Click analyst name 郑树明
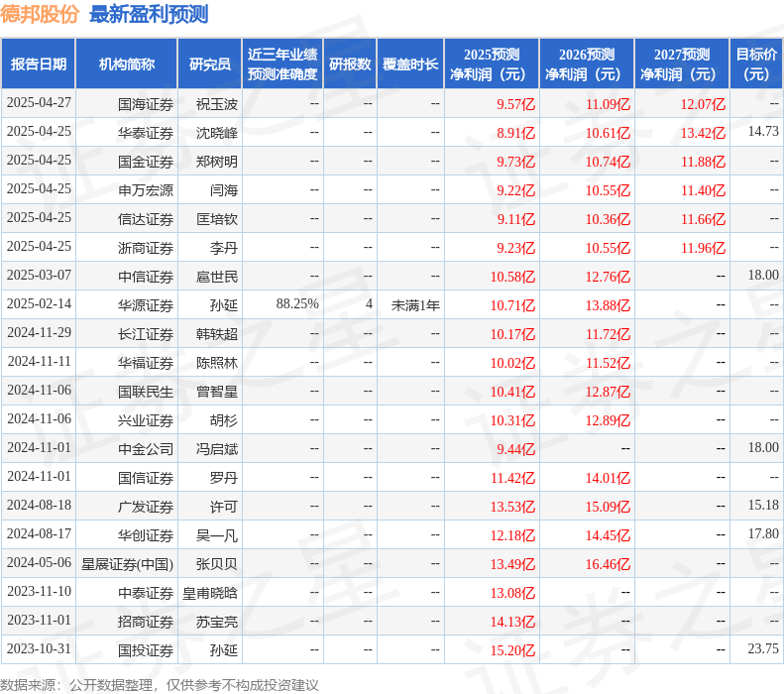Image resolution: width=784 pixels, height=694 pixels. (x=216, y=162)
